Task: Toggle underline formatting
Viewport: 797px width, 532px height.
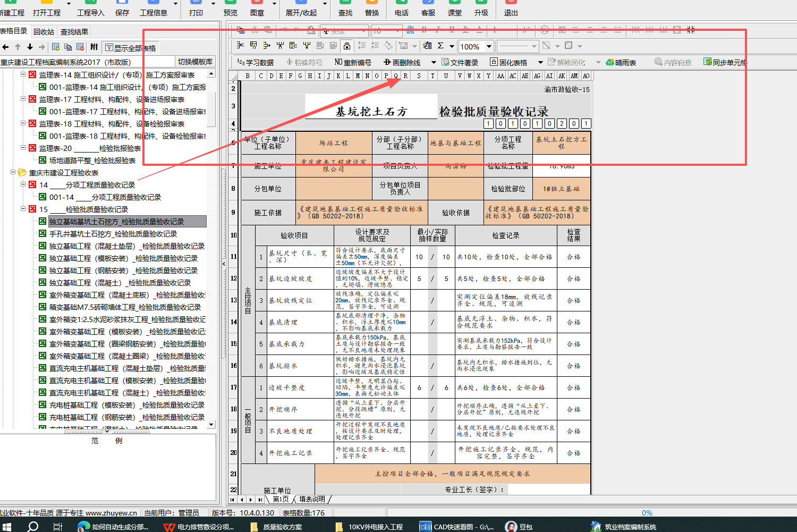Action: pyautogui.click(x=451, y=30)
